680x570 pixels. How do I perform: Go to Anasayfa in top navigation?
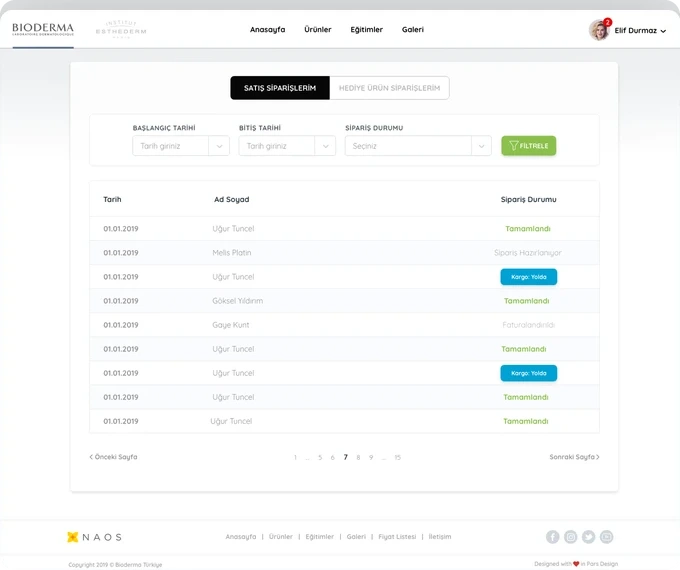[268, 29]
